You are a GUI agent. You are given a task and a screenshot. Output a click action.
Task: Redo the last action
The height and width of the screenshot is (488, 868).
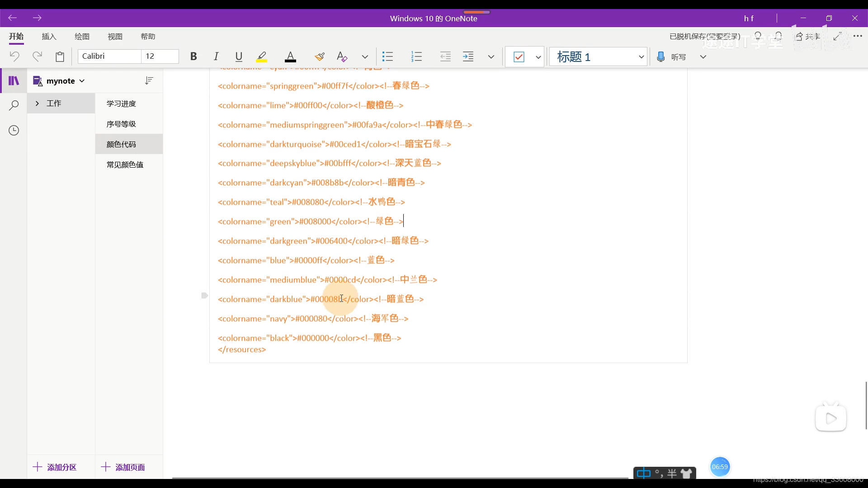tap(37, 56)
